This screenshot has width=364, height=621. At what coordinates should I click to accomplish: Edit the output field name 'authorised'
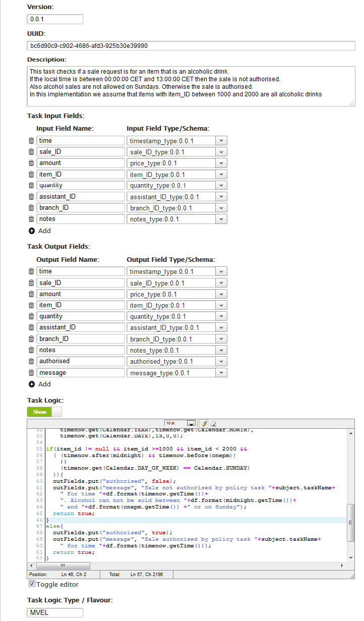point(81,361)
